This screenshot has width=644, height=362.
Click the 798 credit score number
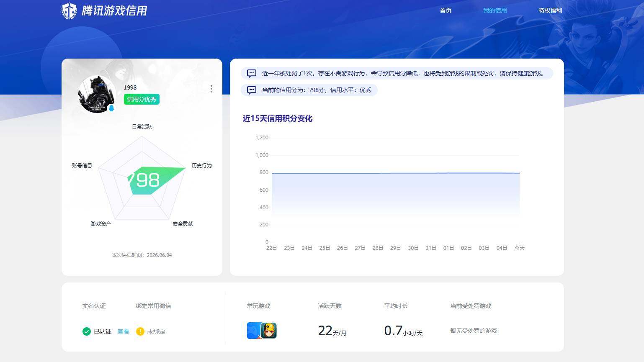[x=143, y=180]
